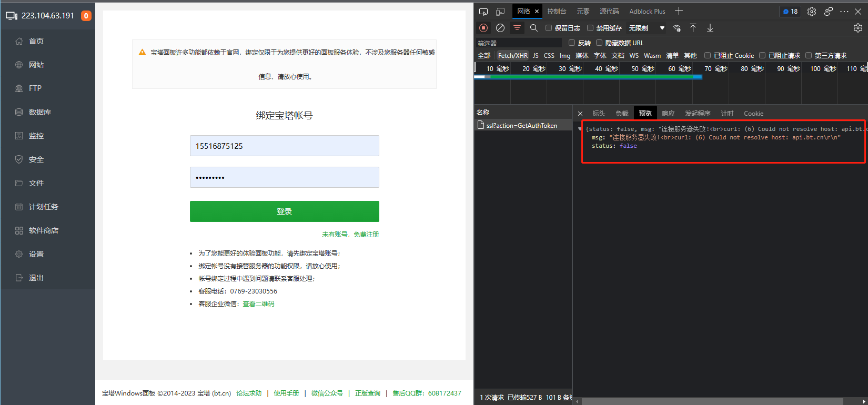The height and width of the screenshot is (405, 868).
Task: Open the 软件商店 grid icon in sidebar
Action: tap(19, 230)
